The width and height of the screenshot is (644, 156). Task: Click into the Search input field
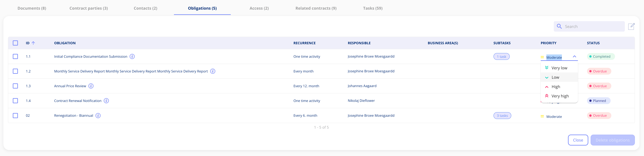tap(593, 27)
